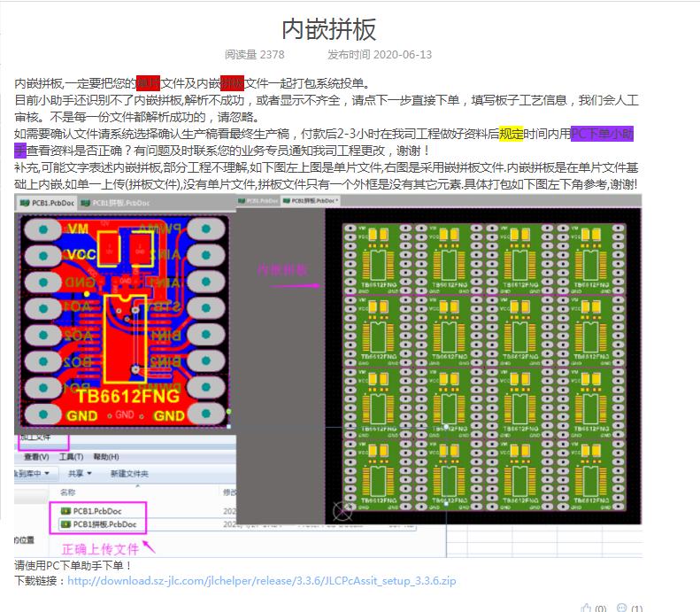Select PCB1拼板.PcbDoc tab in right editor
700x612 pixels.
(x=313, y=201)
